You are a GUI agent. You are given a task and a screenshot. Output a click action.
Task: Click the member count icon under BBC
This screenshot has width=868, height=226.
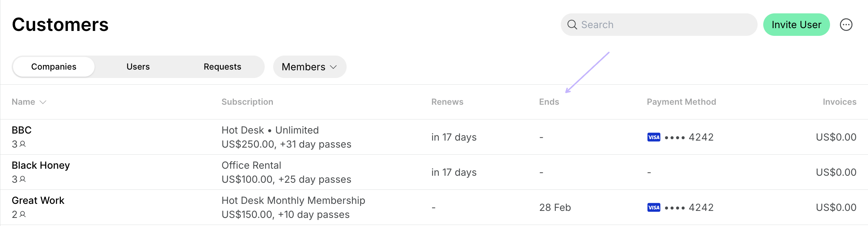[x=22, y=144]
